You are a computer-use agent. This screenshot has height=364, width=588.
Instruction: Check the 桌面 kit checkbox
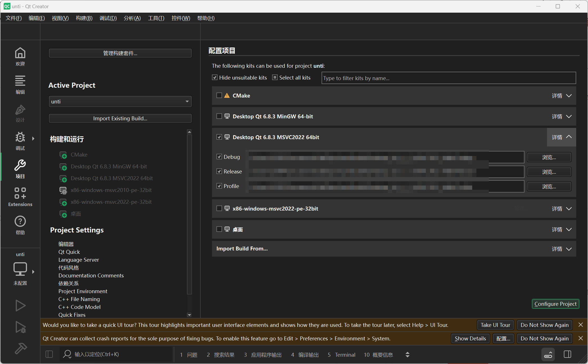(x=219, y=229)
